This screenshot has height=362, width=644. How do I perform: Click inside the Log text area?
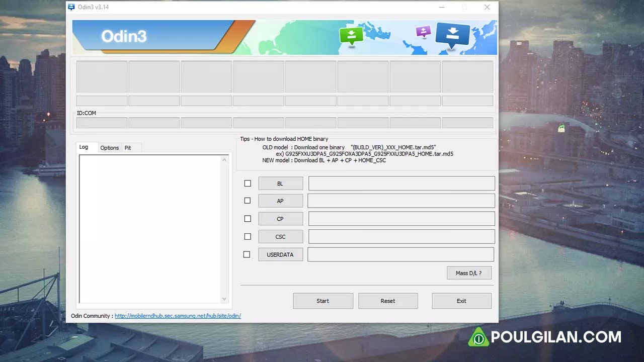(x=150, y=229)
